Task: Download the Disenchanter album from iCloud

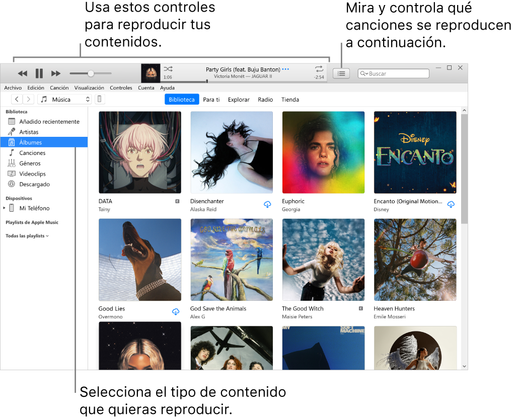Action: 267,205
